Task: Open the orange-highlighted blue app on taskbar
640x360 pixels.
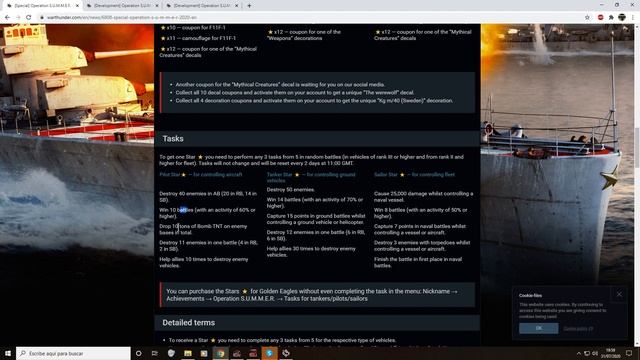Action: 269,353
